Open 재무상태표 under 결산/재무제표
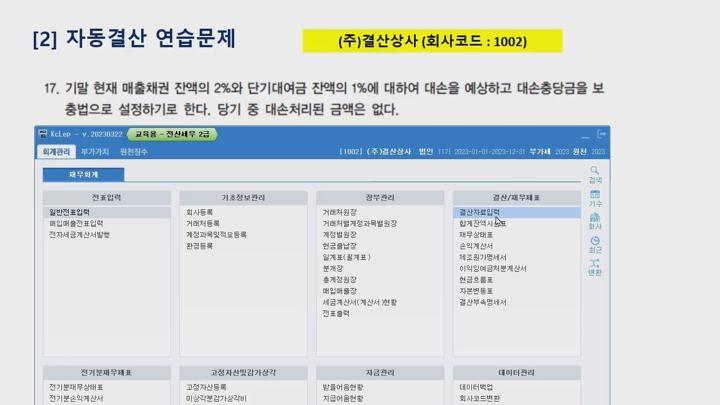Image resolution: width=720 pixels, height=405 pixels. 476,234
